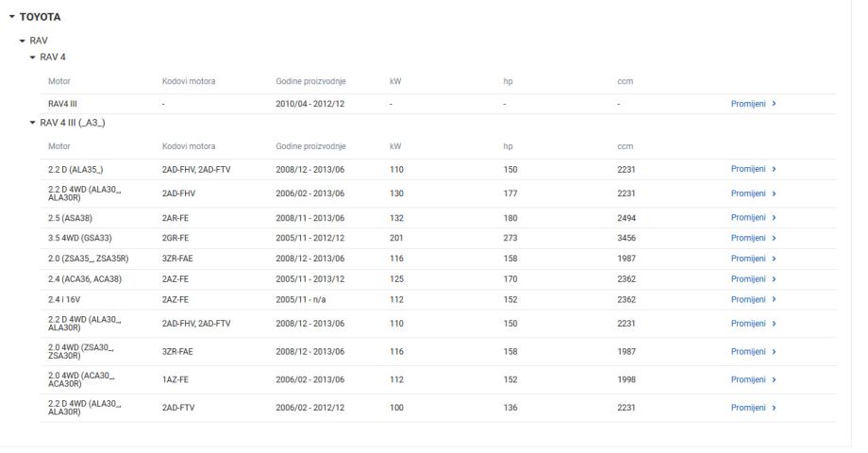
Task: Select production years '2005/11 - 2013/12'
Action: coord(310,279)
